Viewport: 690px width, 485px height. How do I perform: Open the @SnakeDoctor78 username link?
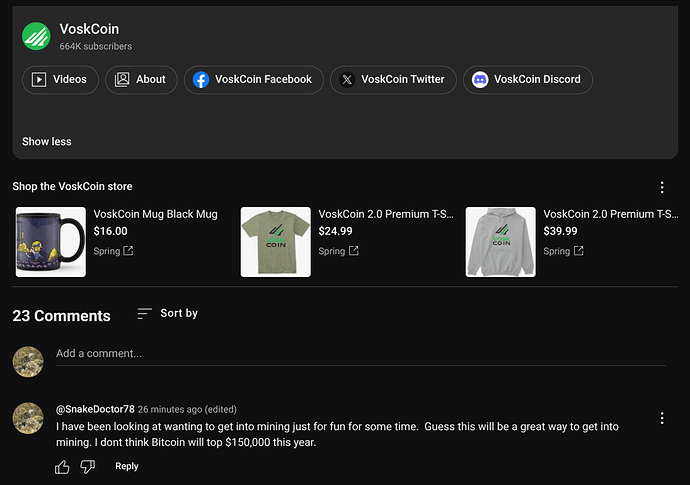click(x=95, y=409)
